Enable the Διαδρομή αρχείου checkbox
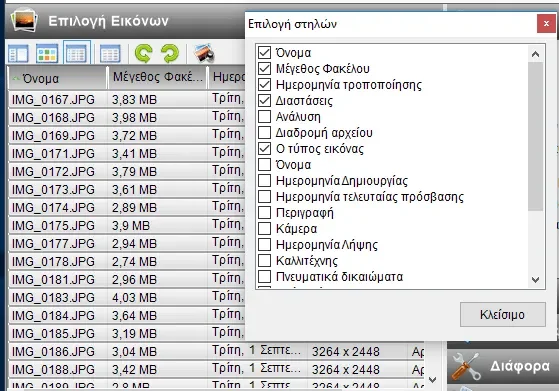Image resolution: width=559 pixels, height=391 pixels. [x=264, y=133]
